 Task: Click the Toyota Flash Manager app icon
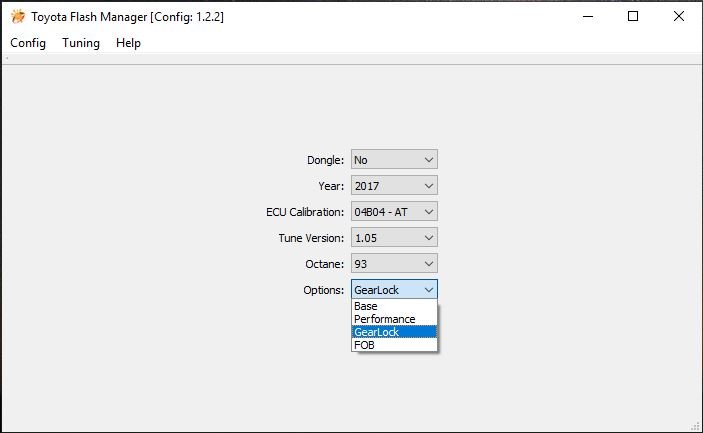tap(18, 17)
